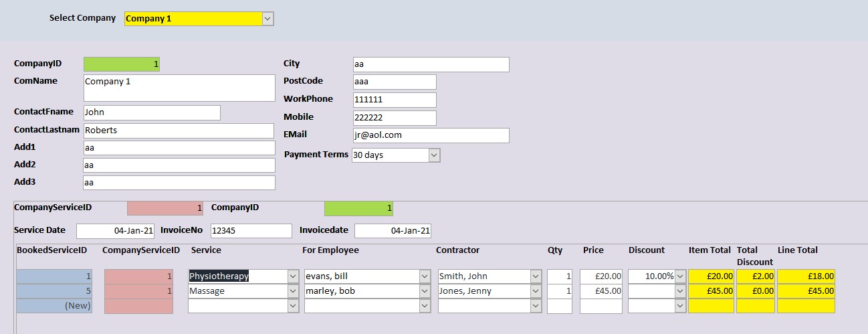Screen dimensions: 868x334
Task: Click the EMail field jr@aol.com
Action: pos(431,135)
